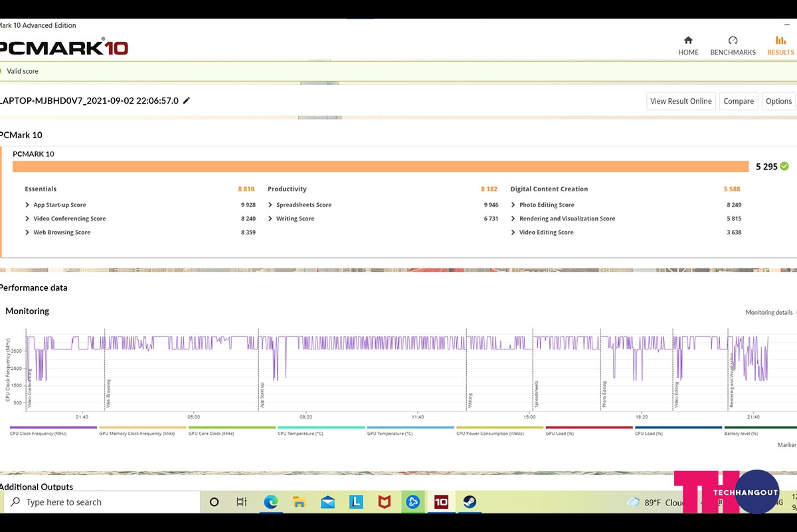Image resolution: width=797 pixels, height=532 pixels.
Task: Click inside the Type here to search box
Action: pyautogui.click(x=102, y=502)
